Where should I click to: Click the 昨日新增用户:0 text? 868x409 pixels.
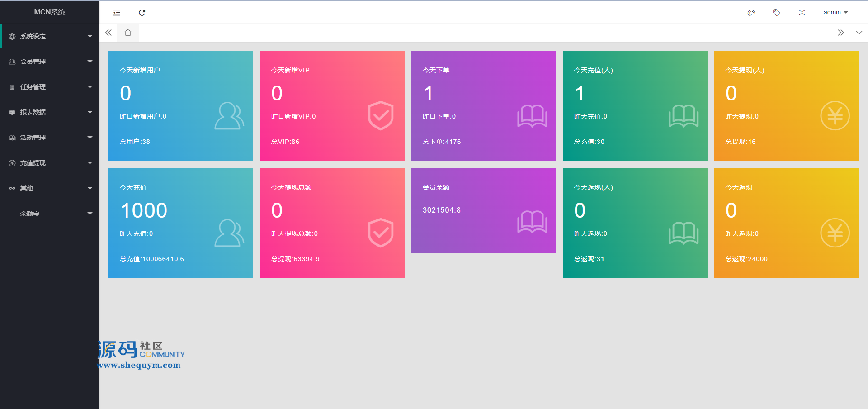143,116
